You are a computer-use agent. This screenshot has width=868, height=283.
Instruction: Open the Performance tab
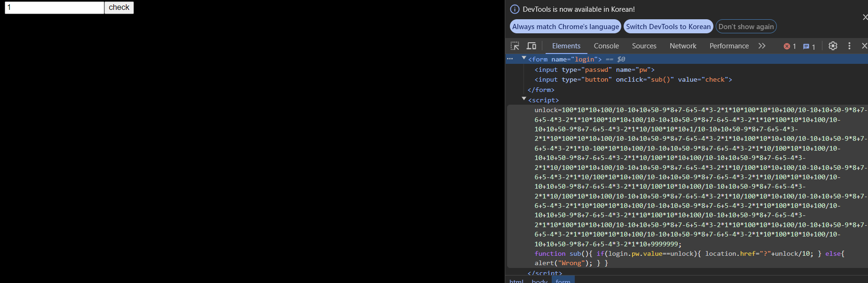coord(729,46)
